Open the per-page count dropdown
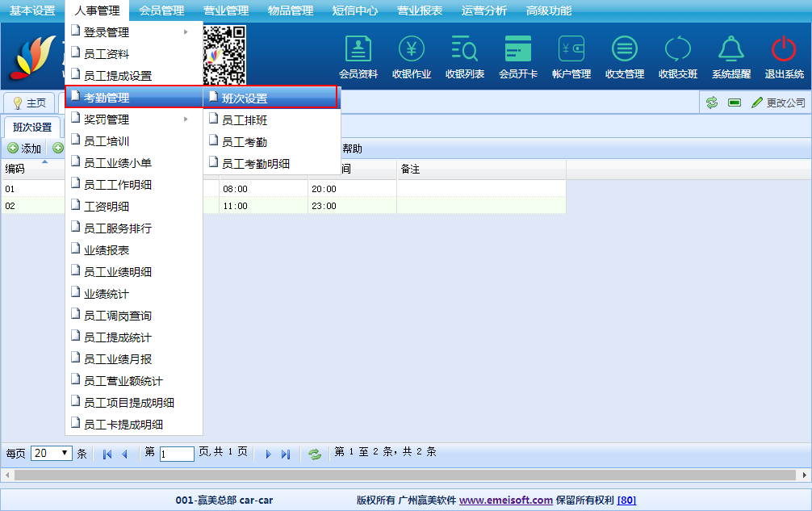Screen dimensions: 812x511 click(x=52, y=453)
